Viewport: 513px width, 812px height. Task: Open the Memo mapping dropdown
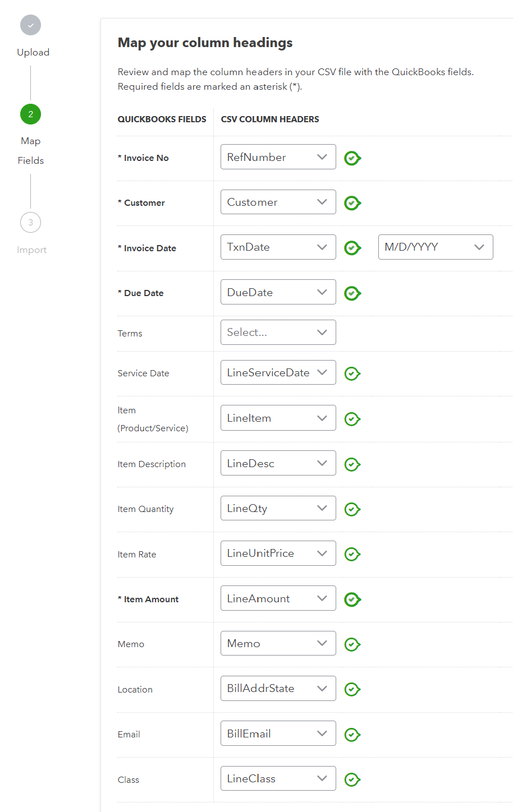(x=278, y=644)
